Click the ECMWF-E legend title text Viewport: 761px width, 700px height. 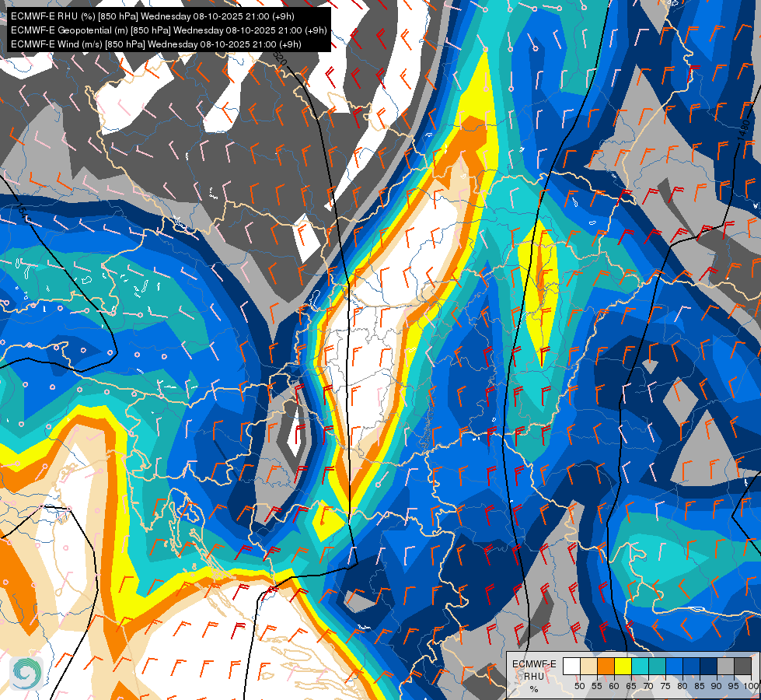click(x=534, y=664)
